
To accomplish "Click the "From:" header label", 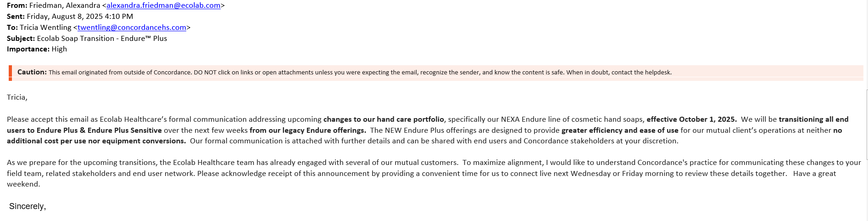I will pyautogui.click(x=17, y=6).
